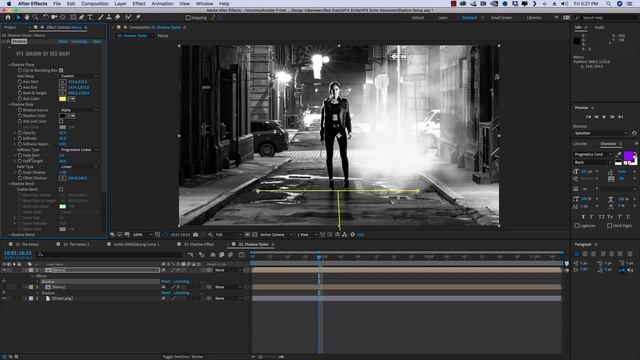Click Licensing in the Effect Controls Shadow header
This screenshot has height=360, width=640.
pos(79,41)
